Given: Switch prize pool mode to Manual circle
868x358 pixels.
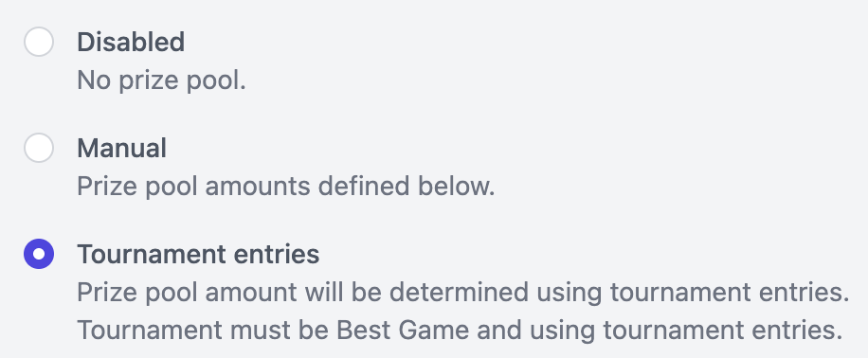Looking at the screenshot, I should 39,148.
